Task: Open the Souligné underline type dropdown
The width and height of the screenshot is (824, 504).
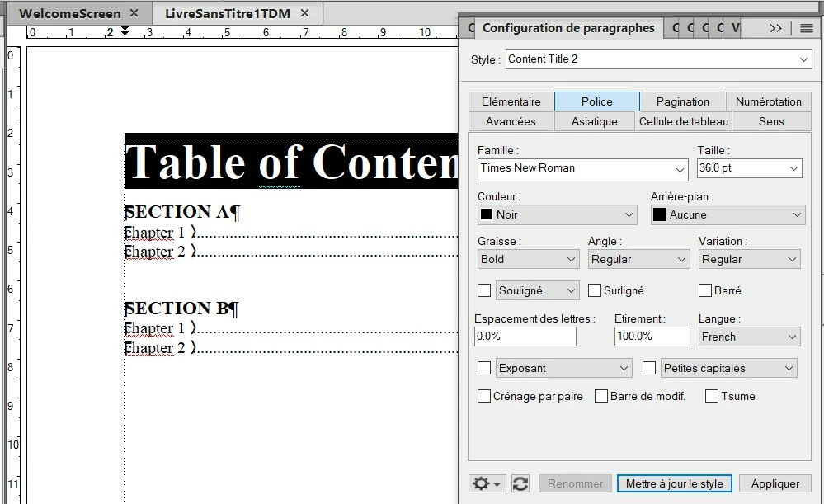Action: point(537,290)
